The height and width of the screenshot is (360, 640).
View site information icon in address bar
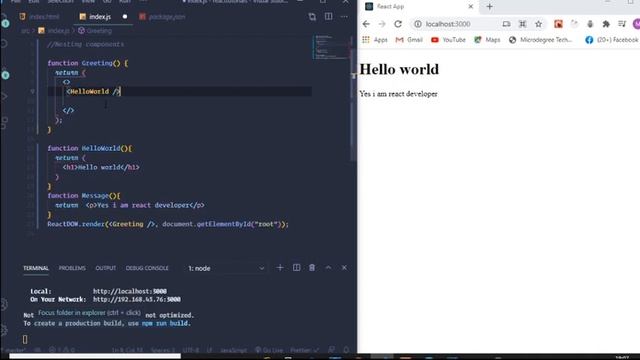pyautogui.click(x=418, y=24)
